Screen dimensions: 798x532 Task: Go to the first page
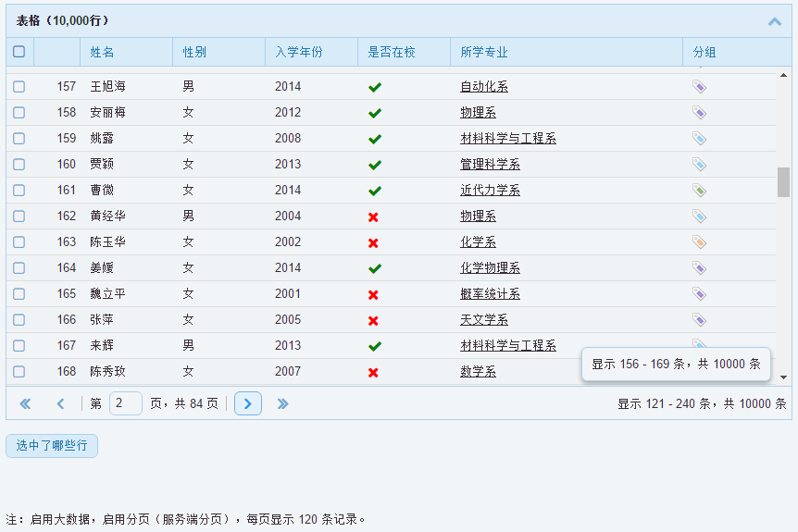click(25, 403)
